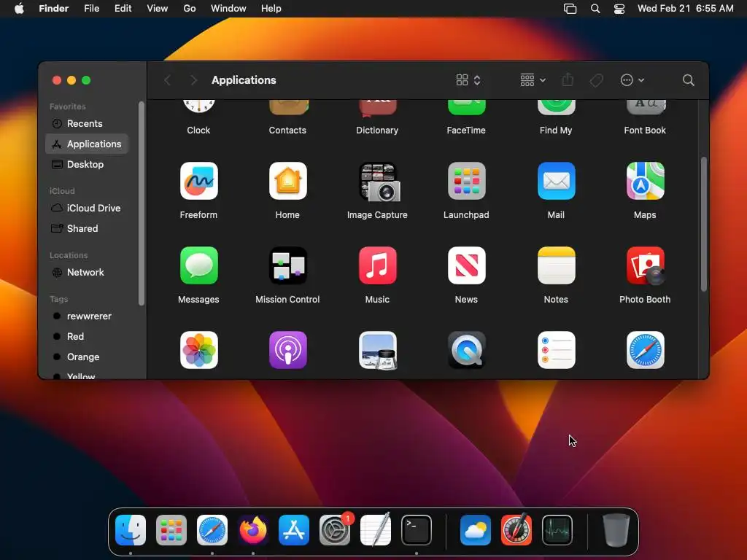
Task: Open the Maps app icon
Action: pos(645,181)
